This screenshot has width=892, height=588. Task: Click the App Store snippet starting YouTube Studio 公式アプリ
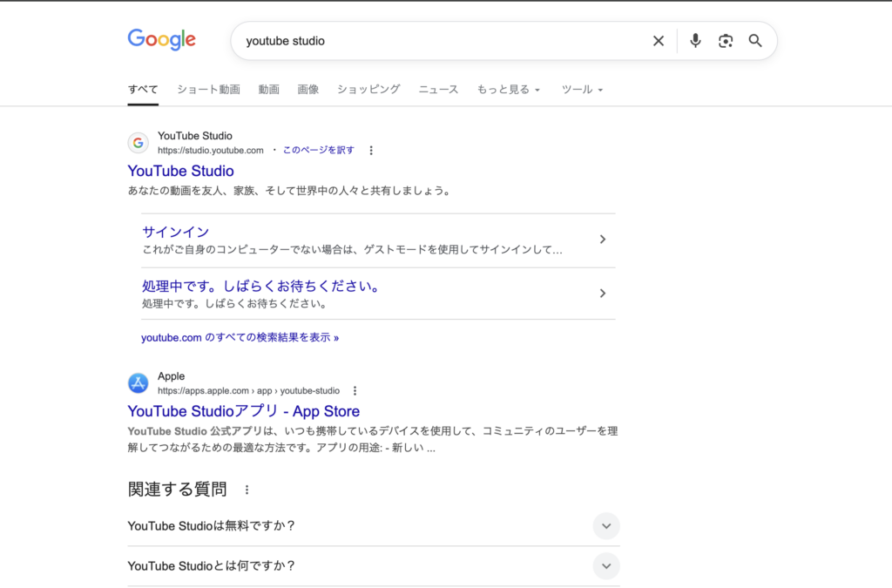[x=373, y=440]
